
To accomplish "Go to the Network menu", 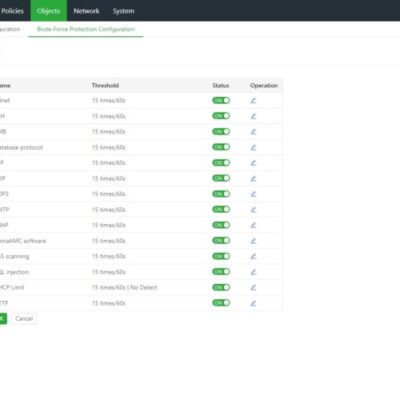I will tap(86, 11).
